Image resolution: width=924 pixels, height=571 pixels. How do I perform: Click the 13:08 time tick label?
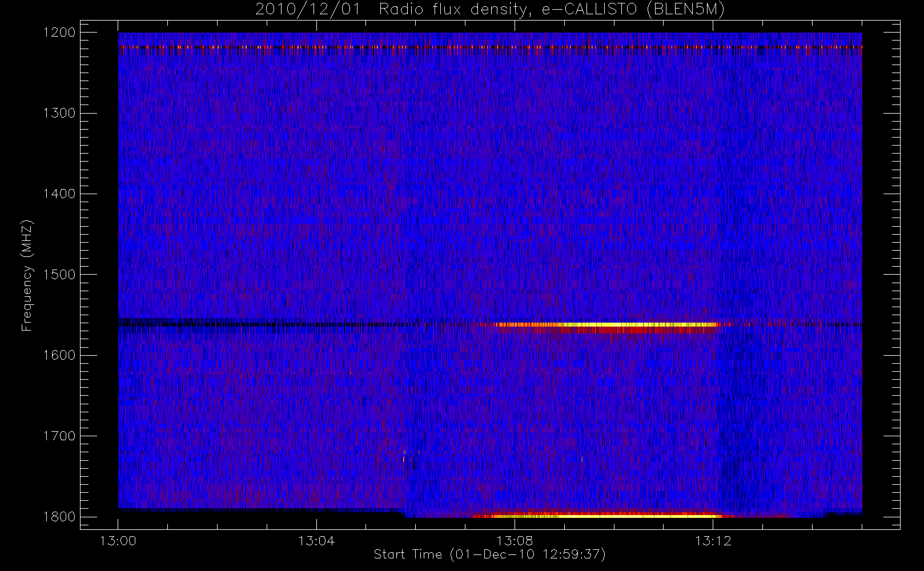[x=515, y=540]
